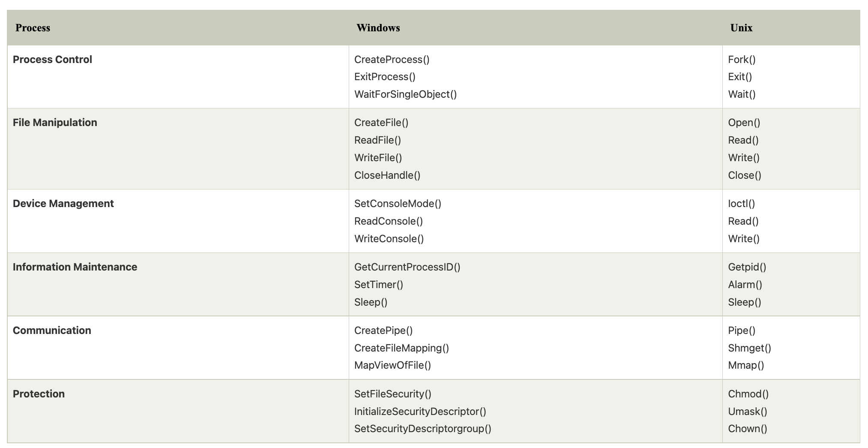
Task: Select the Communication row label
Action: click(x=52, y=331)
